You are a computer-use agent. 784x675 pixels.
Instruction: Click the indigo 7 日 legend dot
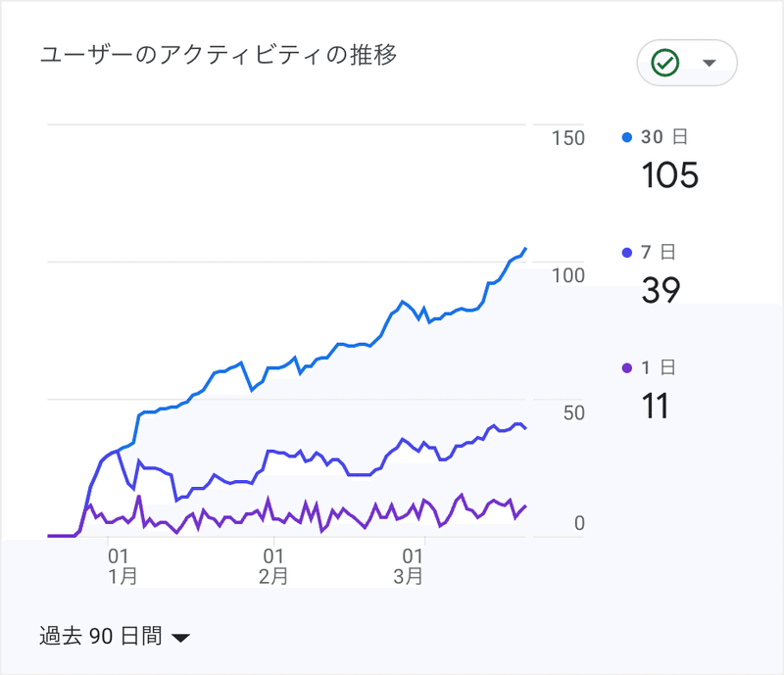click(627, 253)
